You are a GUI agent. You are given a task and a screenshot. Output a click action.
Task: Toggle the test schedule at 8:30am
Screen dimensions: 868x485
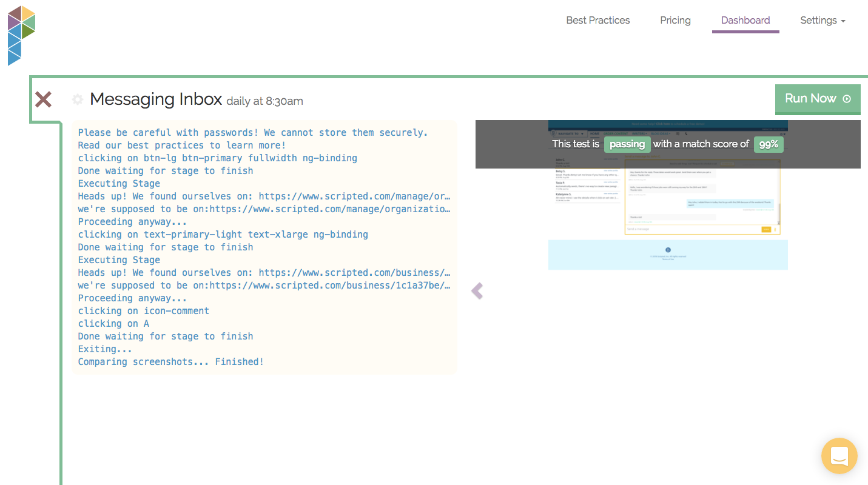click(264, 101)
